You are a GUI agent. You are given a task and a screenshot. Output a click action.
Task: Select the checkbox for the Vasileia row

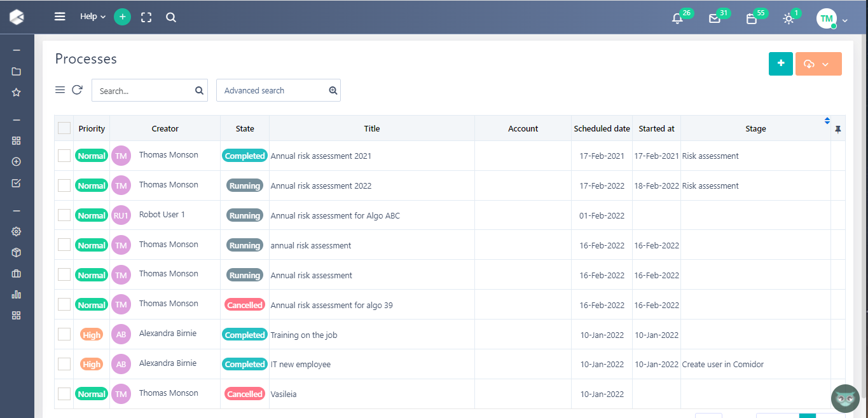tap(64, 394)
